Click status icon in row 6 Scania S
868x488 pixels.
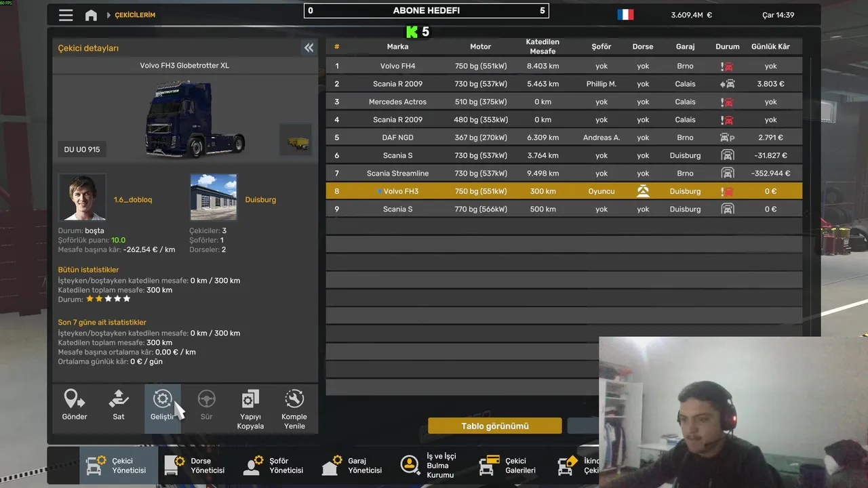tap(728, 155)
